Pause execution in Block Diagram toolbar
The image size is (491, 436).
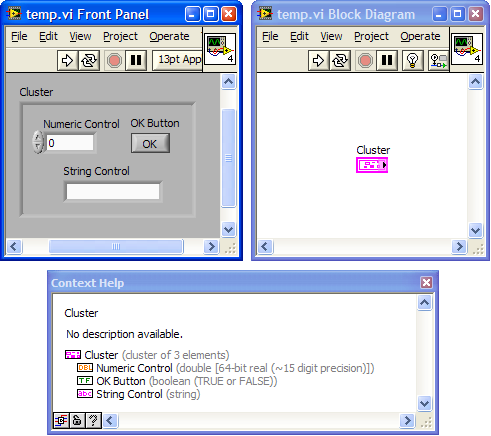(x=387, y=60)
